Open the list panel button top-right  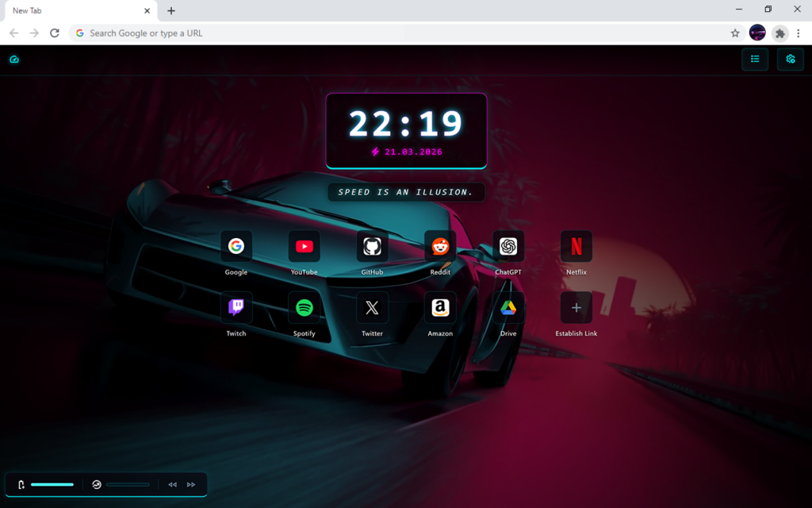click(x=755, y=60)
